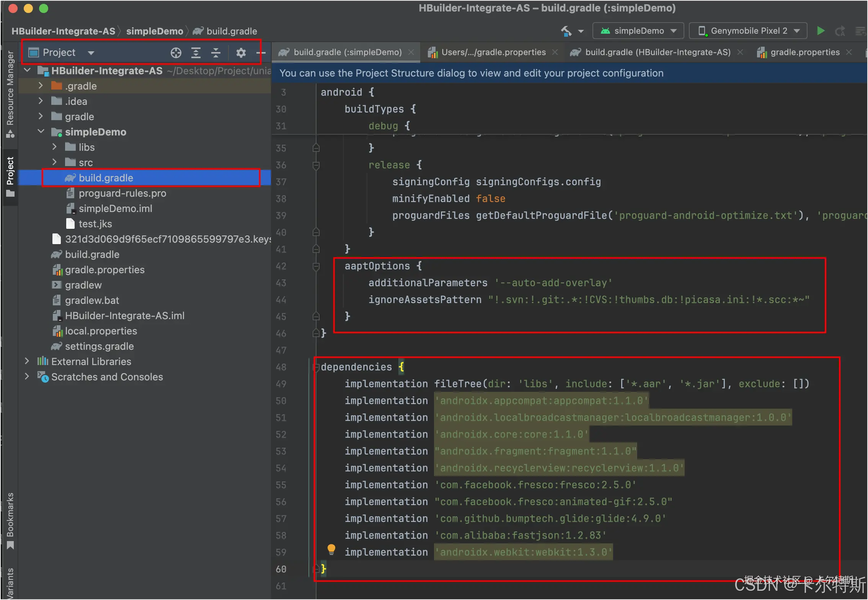
Task: Click androidx.webkit:webkit:1.3.0 dependency string
Action: (x=524, y=552)
